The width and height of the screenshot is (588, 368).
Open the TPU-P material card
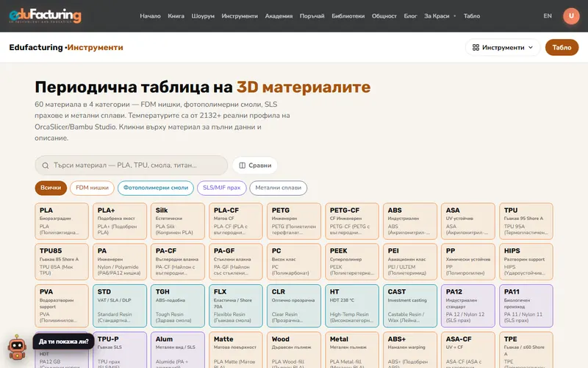point(120,350)
